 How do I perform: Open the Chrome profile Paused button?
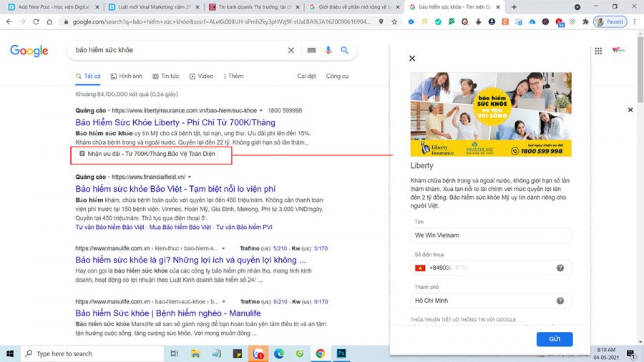610,21
